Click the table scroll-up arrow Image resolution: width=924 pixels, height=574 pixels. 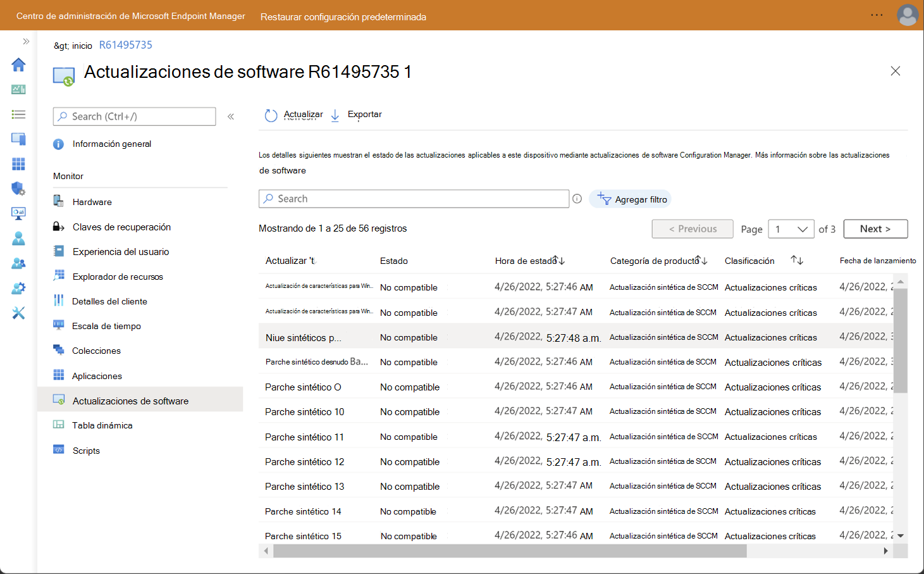pos(901,281)
